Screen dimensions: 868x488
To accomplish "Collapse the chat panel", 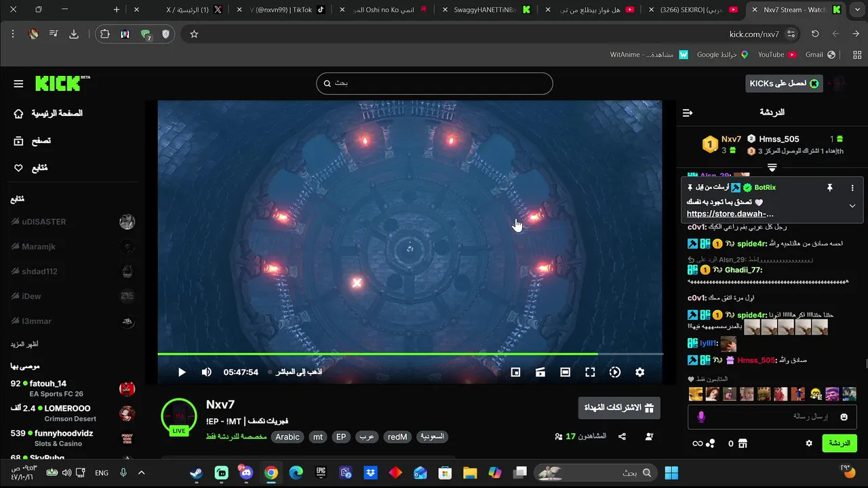I will click(688, 113).
